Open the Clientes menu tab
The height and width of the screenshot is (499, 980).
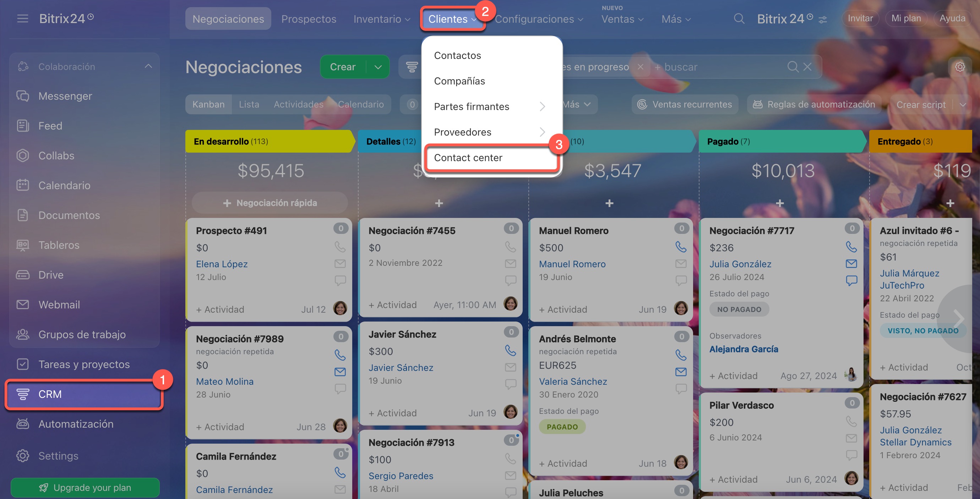(x=452, y=19)
